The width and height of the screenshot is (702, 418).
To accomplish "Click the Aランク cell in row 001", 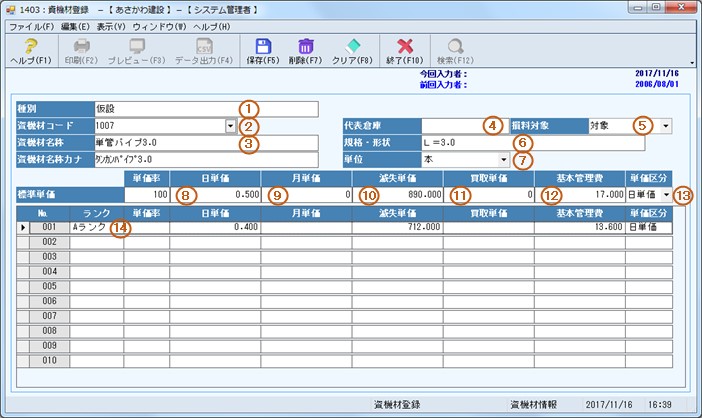I will 96,228.
